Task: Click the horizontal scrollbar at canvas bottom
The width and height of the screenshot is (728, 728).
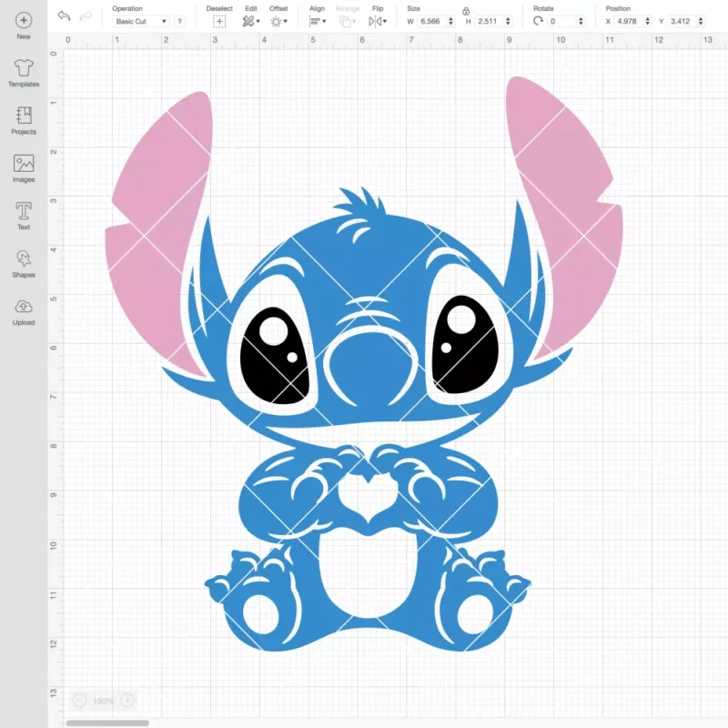Action: pyautogui.click(x=107, y=723)
